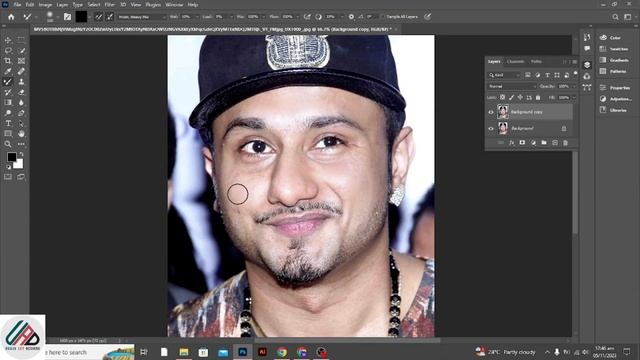Open the Opacity slider dropdown arrow
Image resolution: width=640 pixels, height=360 pixels.
pyautogui.click(x=574, y=86)
